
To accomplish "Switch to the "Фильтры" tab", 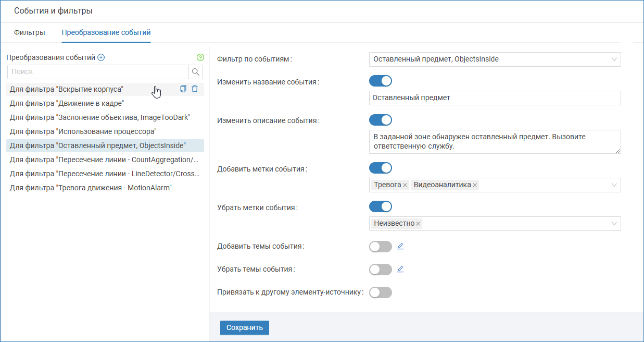I will coord(30,32).
